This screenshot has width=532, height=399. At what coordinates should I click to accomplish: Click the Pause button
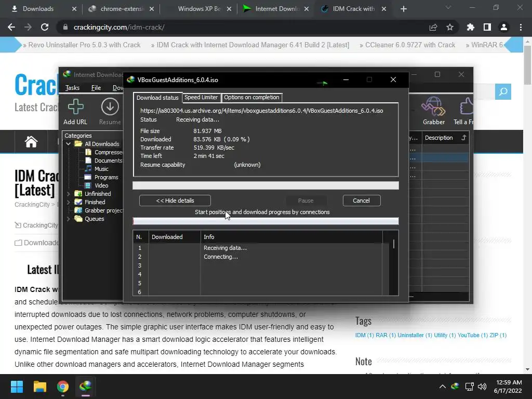click(x=305, y=201)
